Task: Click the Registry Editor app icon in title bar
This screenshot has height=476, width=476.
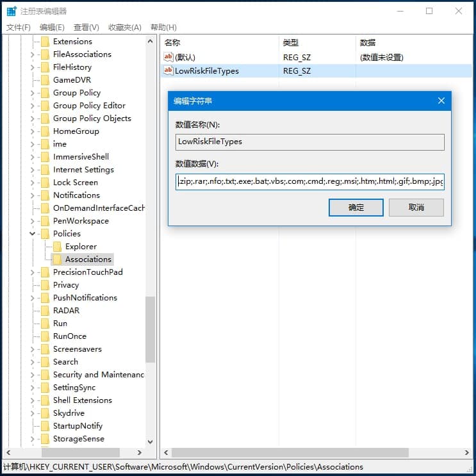Action: click(x=12, y=11)
